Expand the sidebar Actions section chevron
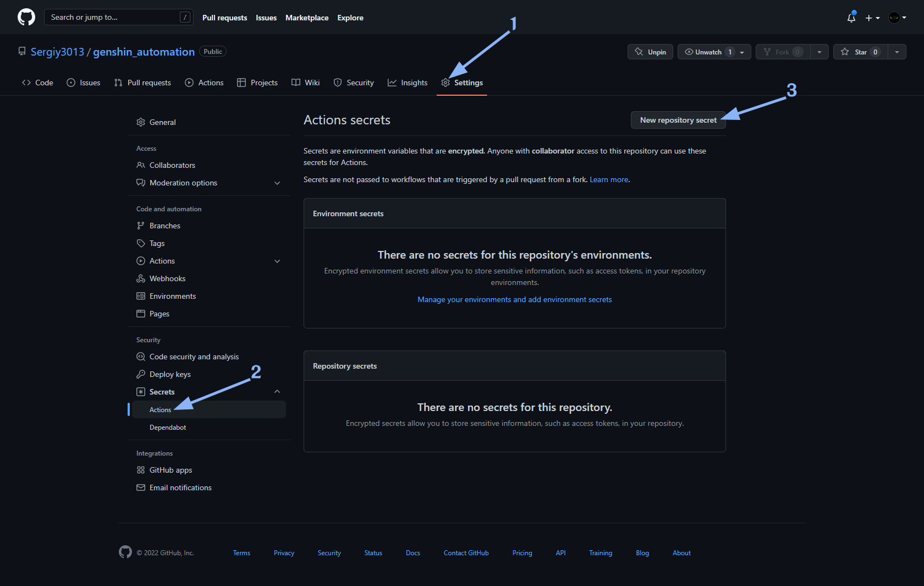The image size is (924, 586). pos(277,261)
